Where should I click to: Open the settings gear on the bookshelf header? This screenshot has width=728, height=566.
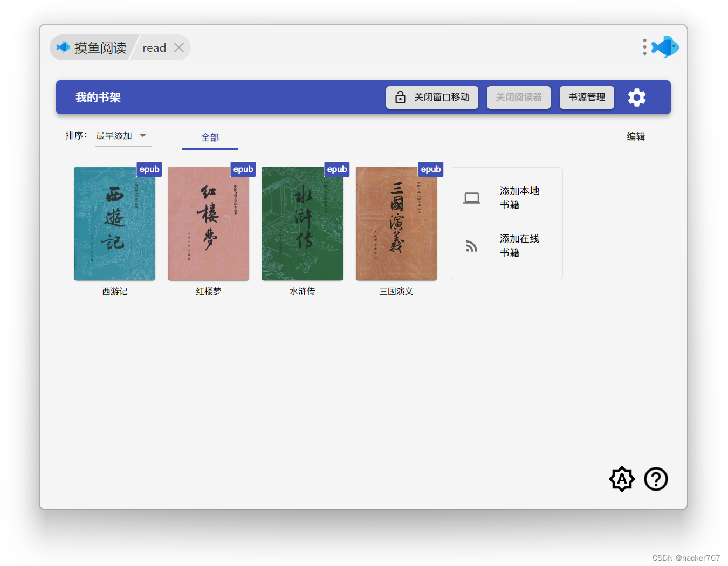[636, 98]
